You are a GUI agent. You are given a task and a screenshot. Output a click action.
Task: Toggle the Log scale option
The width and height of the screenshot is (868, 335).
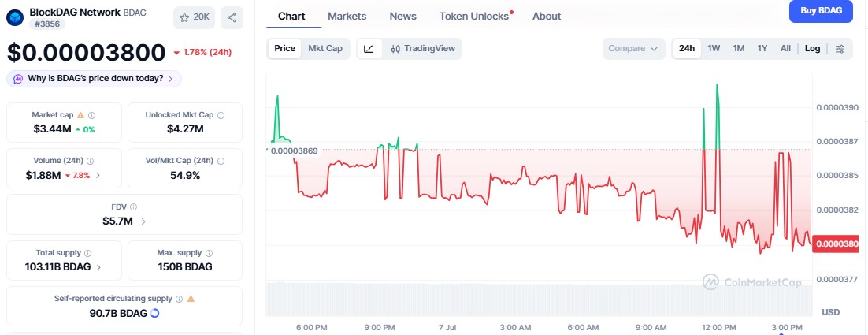812,49
